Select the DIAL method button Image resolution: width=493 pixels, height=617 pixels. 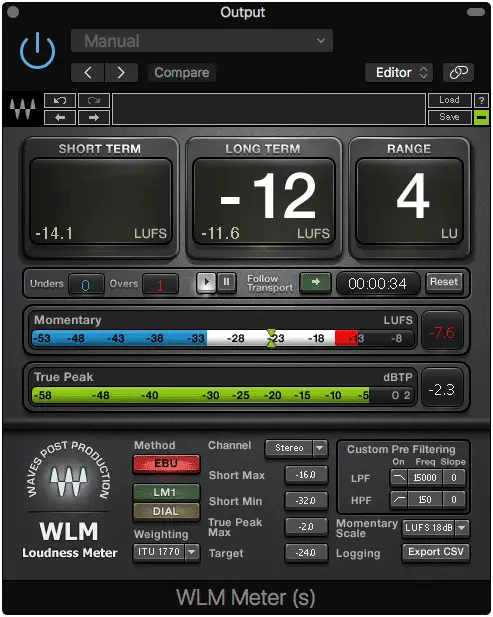166,511
